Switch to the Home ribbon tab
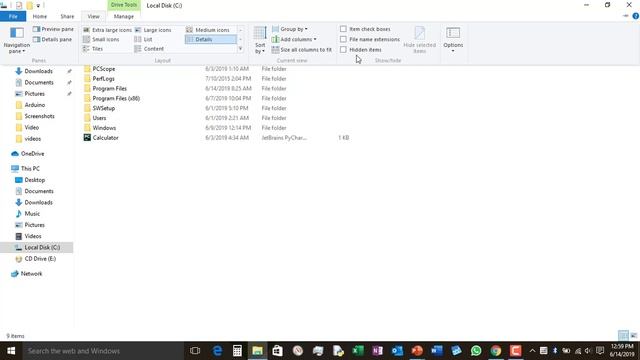The image size is (640, 360). [x=40, y=16]
